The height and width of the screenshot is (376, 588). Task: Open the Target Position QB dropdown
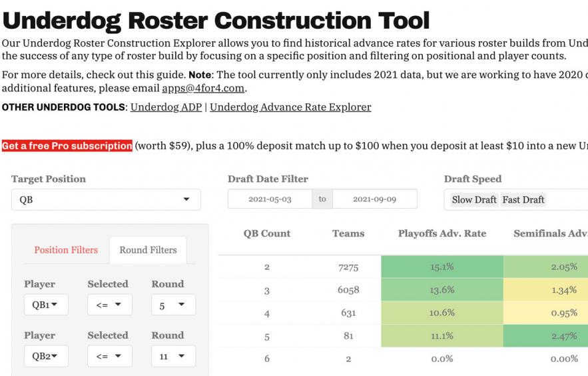click(106, 199)
